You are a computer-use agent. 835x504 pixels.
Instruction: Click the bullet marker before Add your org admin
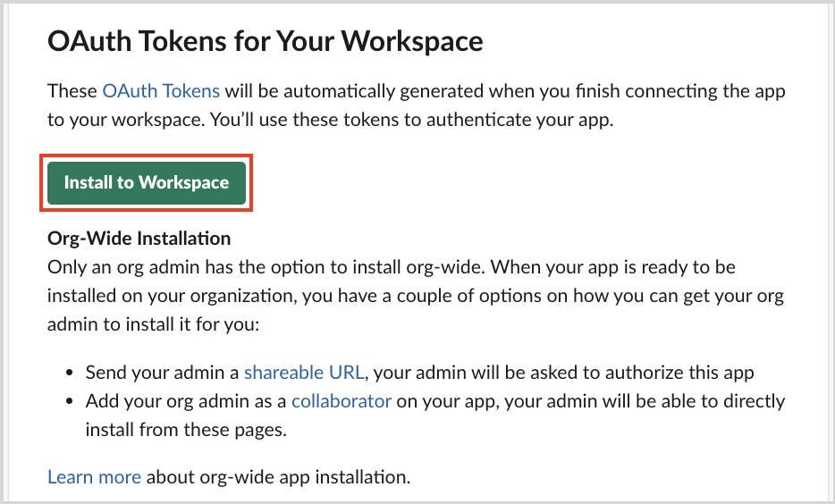coord(69,401)
